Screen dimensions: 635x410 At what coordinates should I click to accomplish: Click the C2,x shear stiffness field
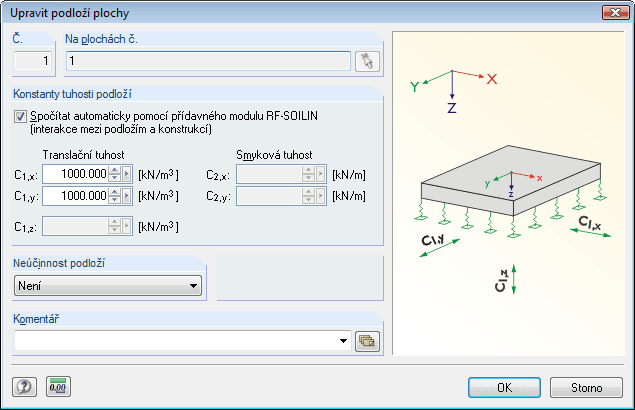[270, 174]
